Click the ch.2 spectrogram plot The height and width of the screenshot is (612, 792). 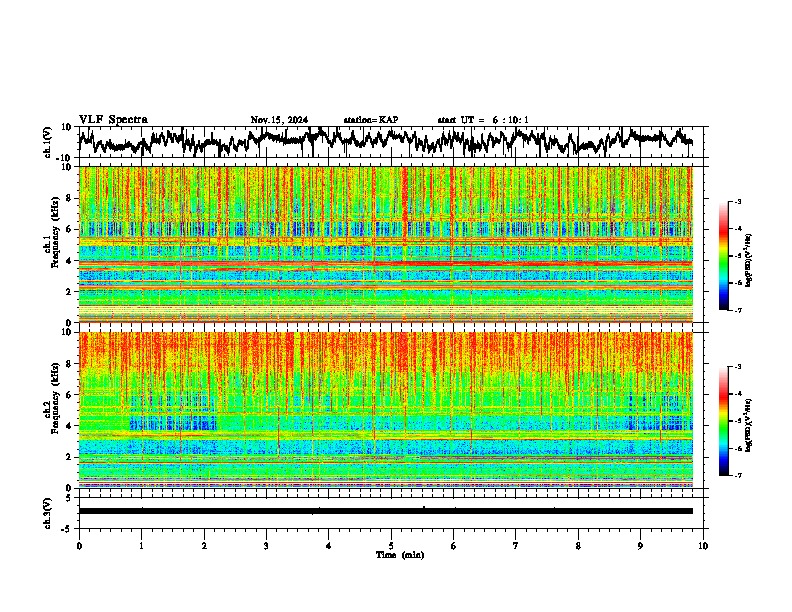(x=385, y=410)
